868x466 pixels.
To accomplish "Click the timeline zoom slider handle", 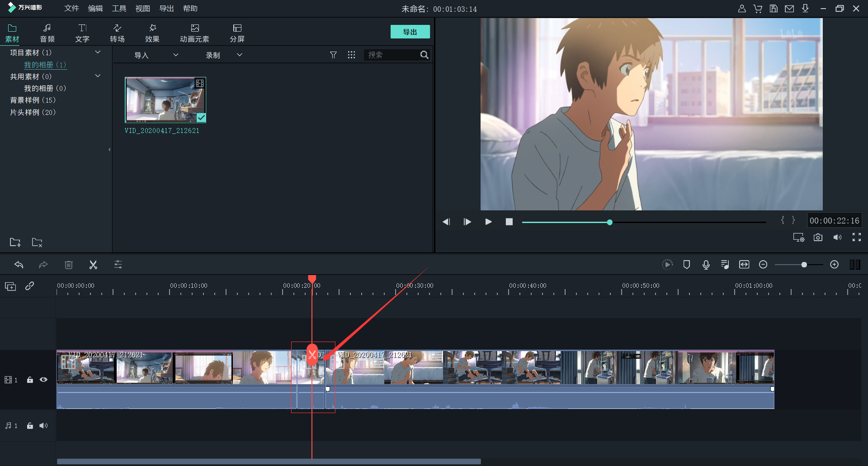I will [x=804, y=265].
